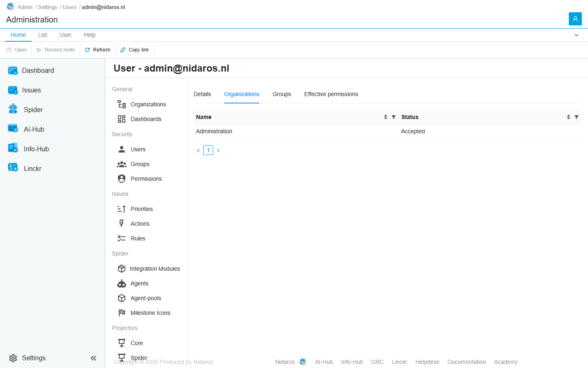Image resolution: width=588 pixels, height=368 pixels.
Task: Click the Rules checklist icon
Action: [122, 238]
